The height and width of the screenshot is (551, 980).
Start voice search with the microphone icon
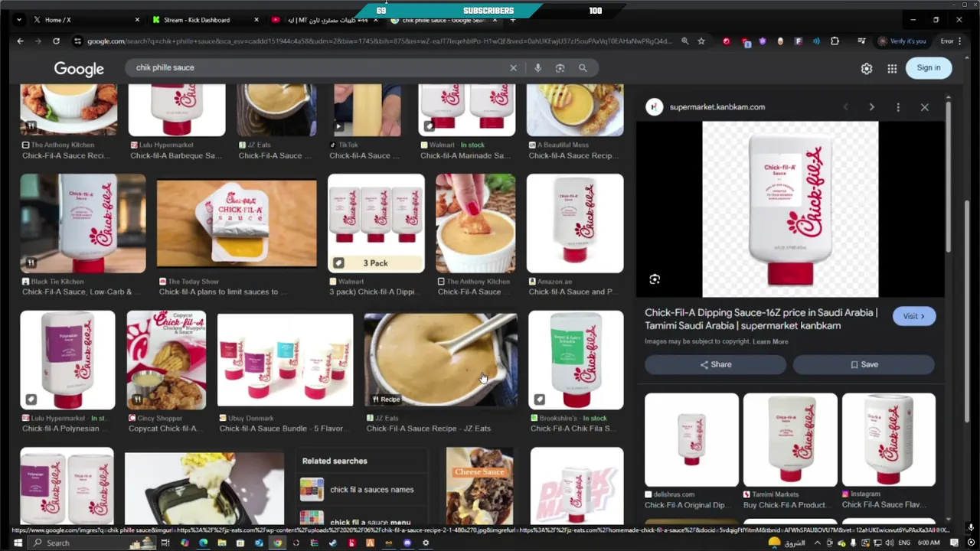[537, 68]
